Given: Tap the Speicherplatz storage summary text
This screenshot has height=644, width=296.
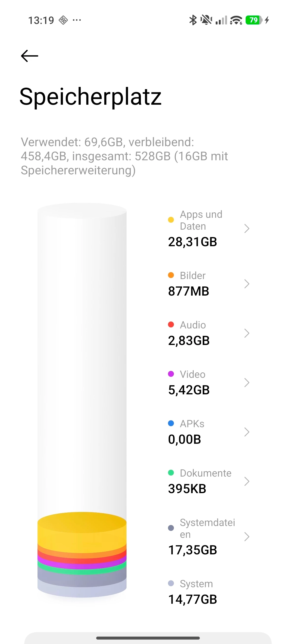Looking at the screenshot, I should click(124, 156).
